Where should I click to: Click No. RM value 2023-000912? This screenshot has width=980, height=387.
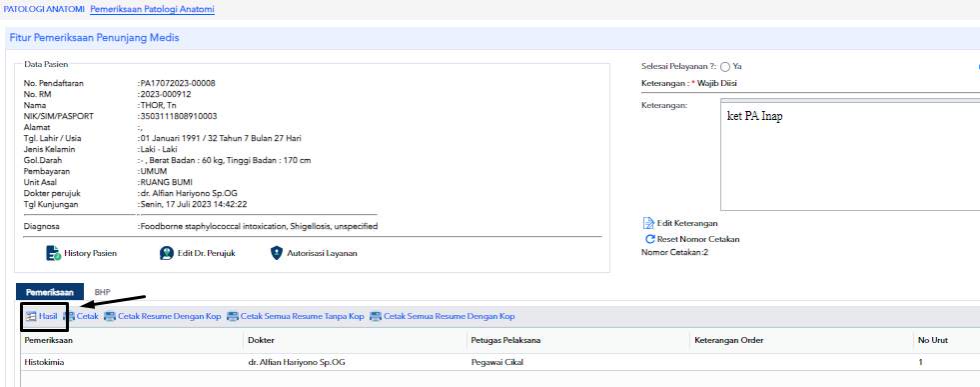(x=166, y=94)
